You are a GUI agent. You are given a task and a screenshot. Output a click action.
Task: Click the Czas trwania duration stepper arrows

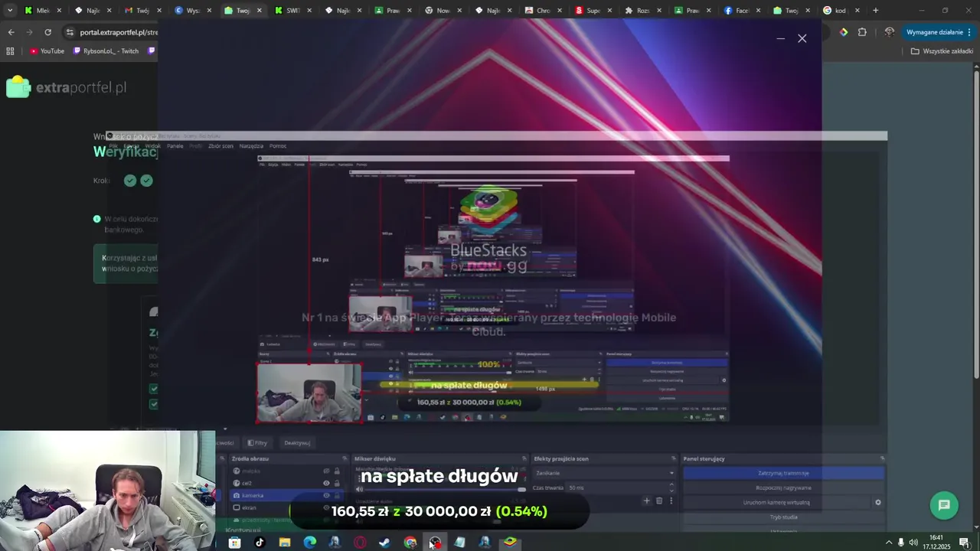tap(671, 487)
